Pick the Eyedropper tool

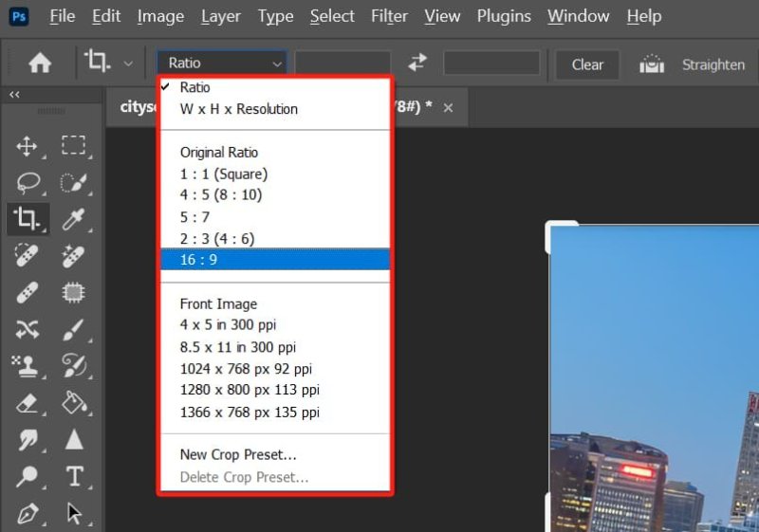click(73, 219)
